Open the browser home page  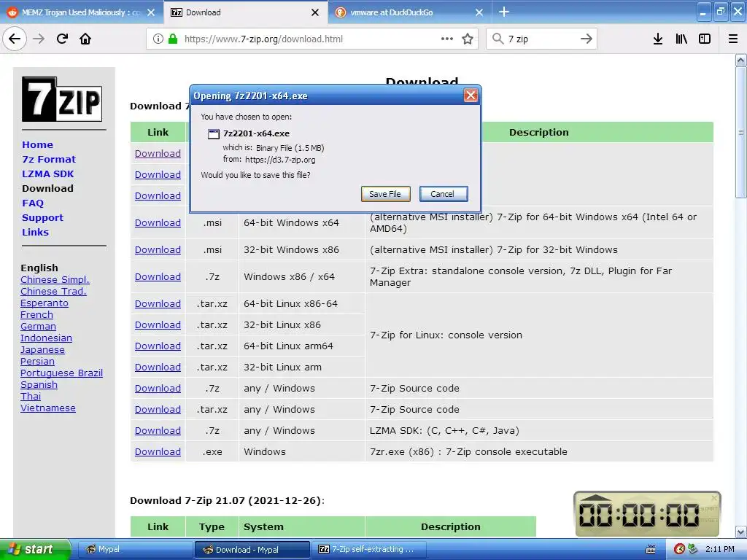(85, 39)
